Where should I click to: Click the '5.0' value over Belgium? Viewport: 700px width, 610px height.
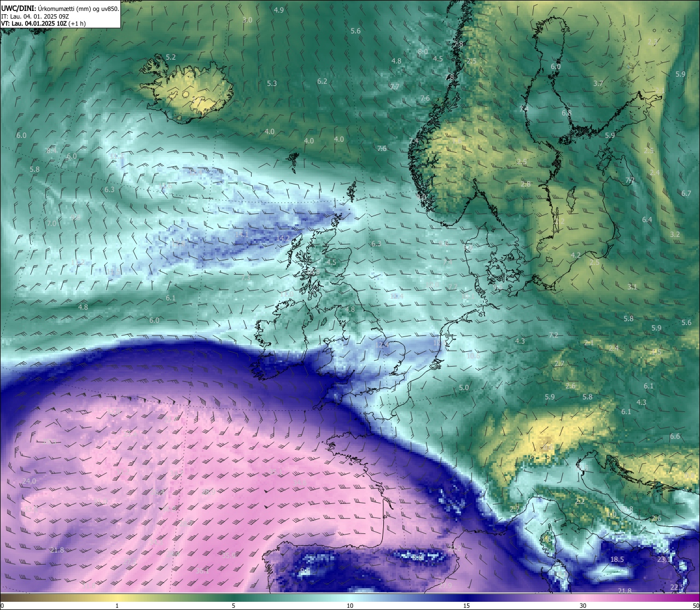(464, 388)
